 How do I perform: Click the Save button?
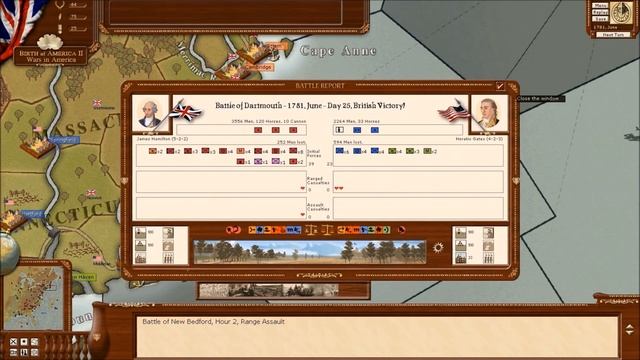(x=600, y=19)
